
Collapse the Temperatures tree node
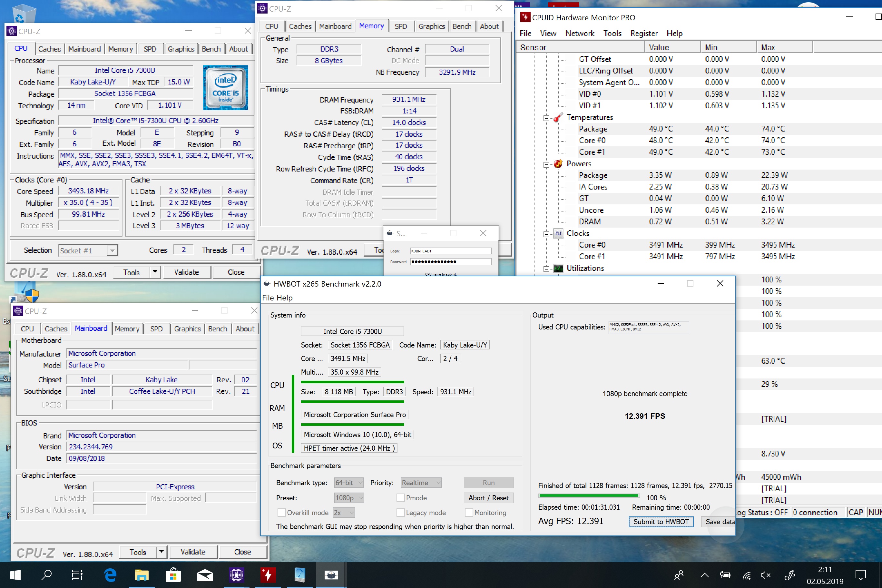pyautogui.click(x=546, y=118)
